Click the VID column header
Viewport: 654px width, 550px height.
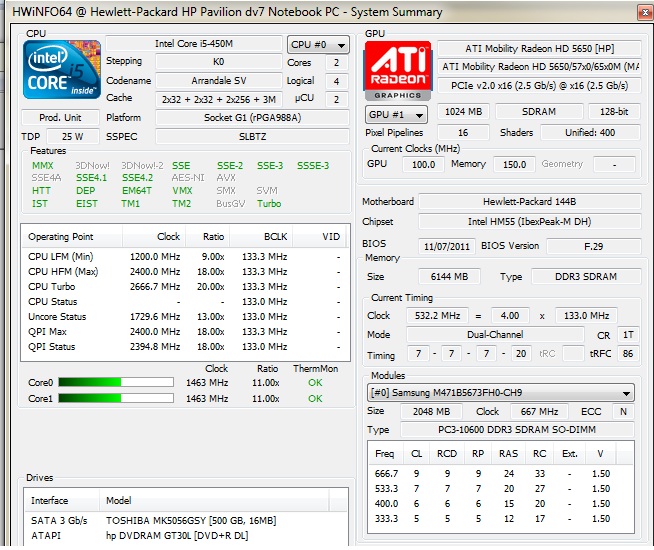319,236
